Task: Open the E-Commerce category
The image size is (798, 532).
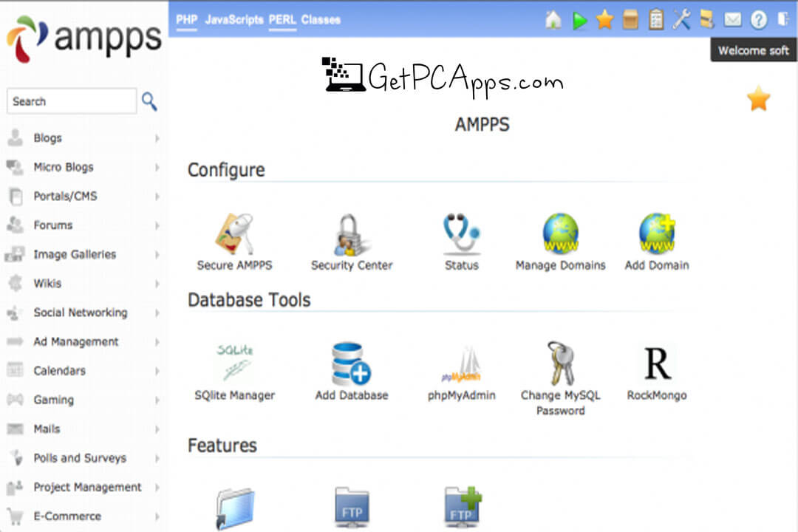Action: [x=67, y=516]
